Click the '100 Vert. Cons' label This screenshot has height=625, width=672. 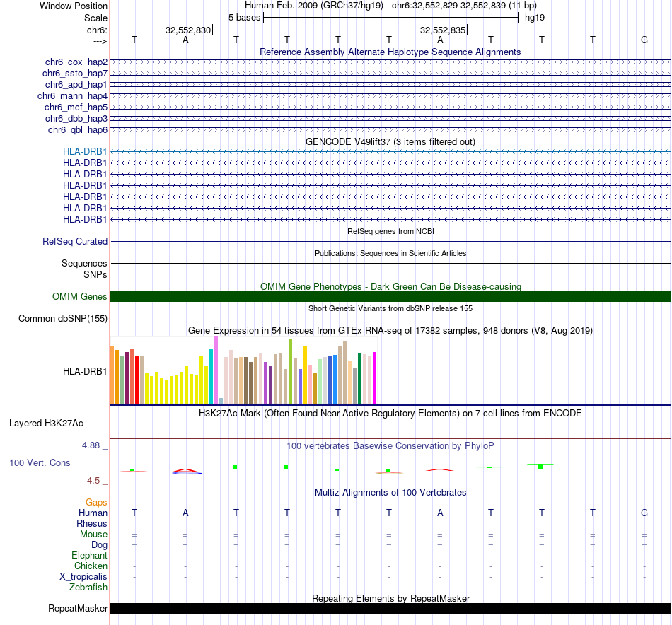(x=40, y=462)
